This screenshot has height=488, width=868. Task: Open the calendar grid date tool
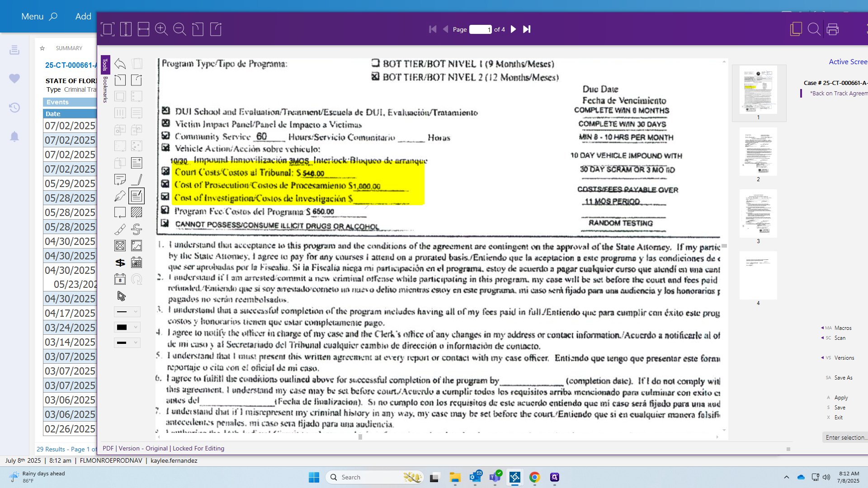pyautogui.click(x=137, y=263)
